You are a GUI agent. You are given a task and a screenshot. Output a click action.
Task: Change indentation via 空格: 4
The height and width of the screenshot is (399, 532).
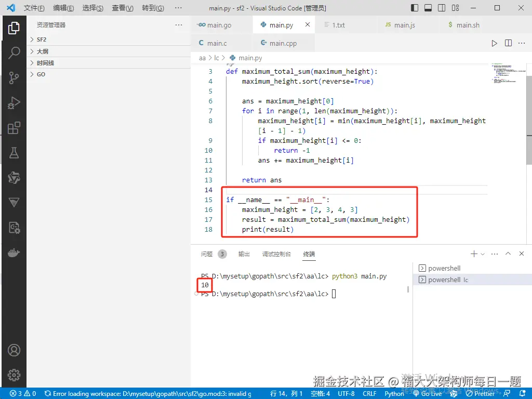pos(320,394)
